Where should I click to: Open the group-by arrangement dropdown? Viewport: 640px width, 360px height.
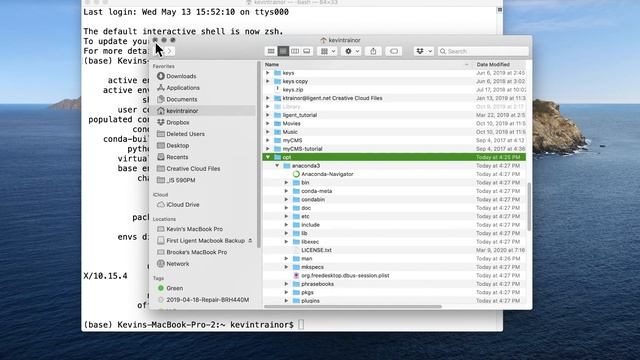pos(327,51)
